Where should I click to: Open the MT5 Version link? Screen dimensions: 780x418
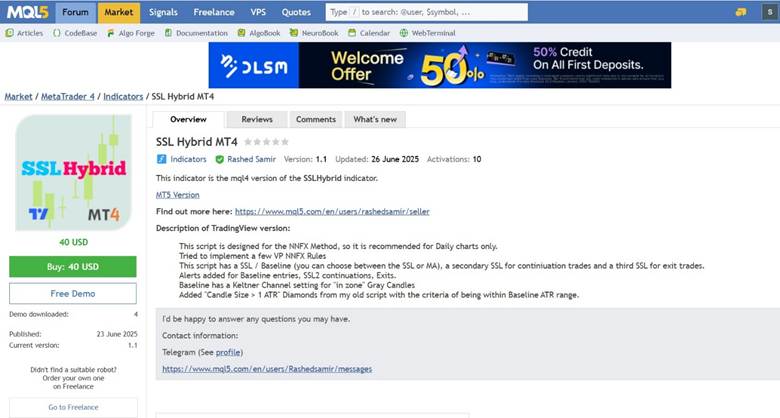(178, 195)
